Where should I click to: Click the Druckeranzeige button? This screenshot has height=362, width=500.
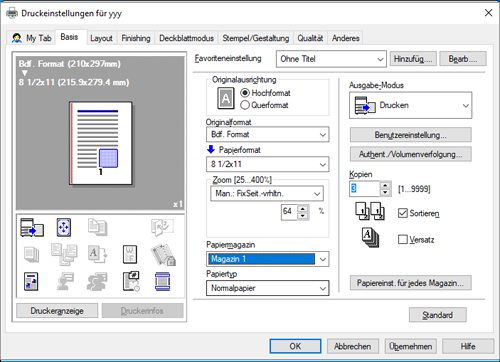57,311
